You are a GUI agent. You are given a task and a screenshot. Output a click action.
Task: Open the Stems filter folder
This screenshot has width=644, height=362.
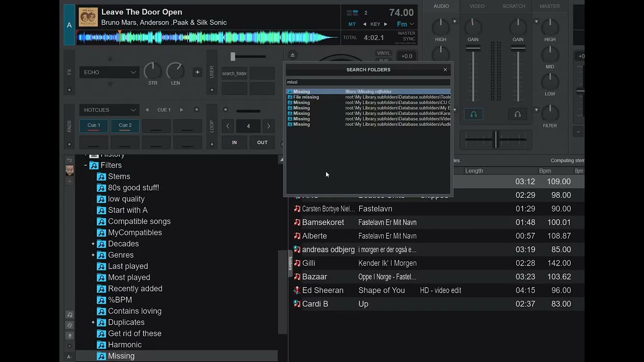coord(119,176)
